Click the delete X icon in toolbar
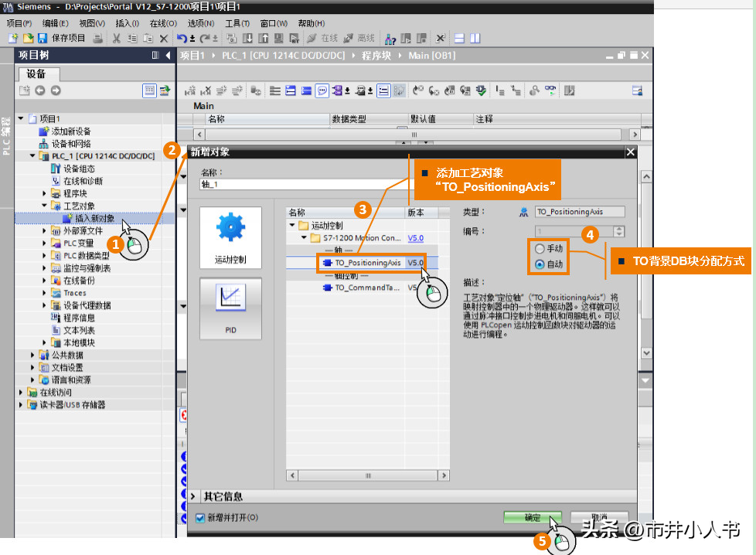Image resolution: width=756 pixels, height=555 pixels. [163, 38]
